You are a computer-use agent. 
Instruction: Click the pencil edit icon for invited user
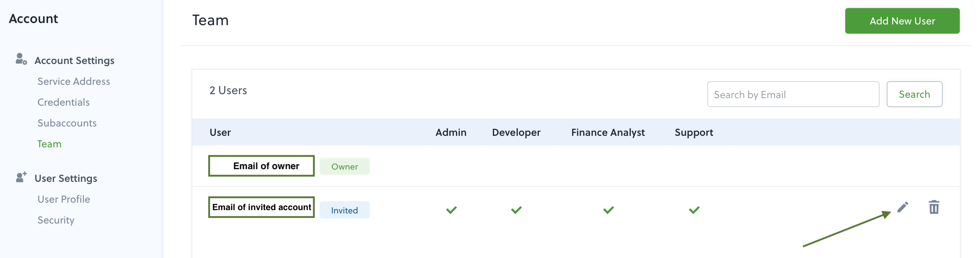[903, 207]
